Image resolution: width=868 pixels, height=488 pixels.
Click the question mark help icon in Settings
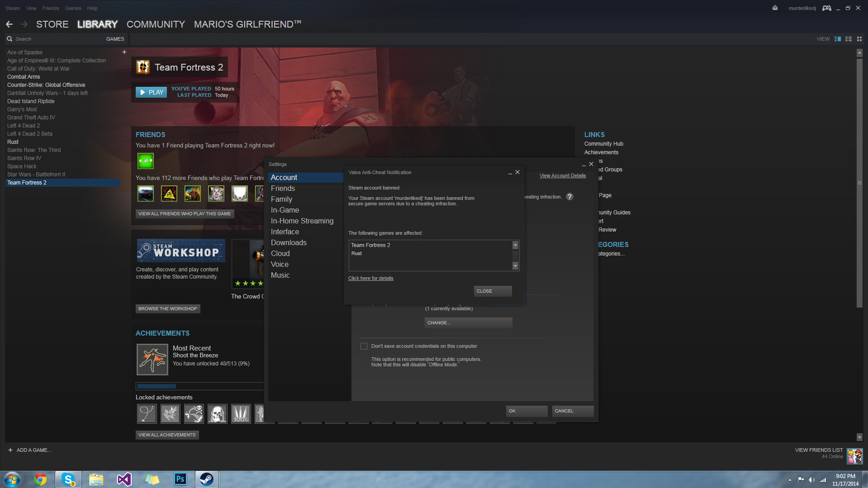tap(569, 197)
